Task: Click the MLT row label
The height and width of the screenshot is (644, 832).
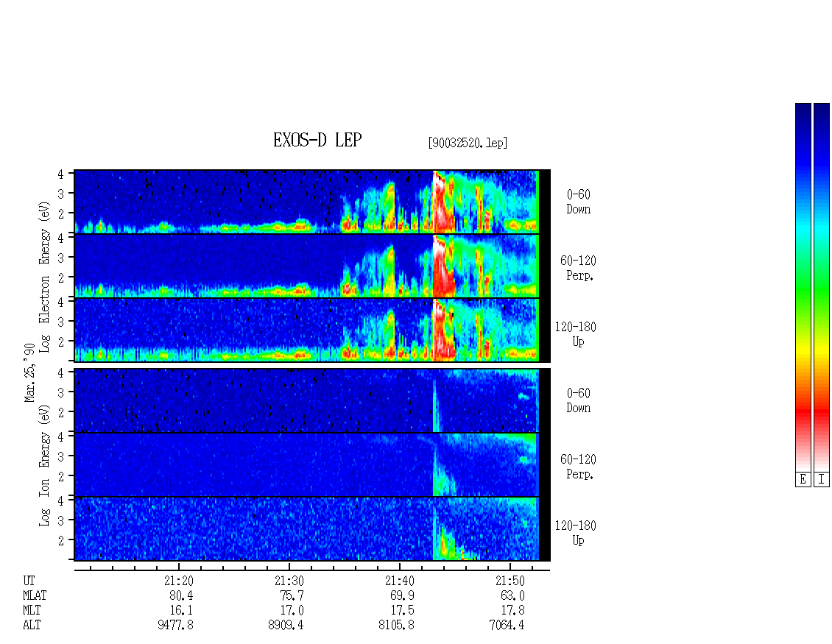Action: click(x=32, y=611)
